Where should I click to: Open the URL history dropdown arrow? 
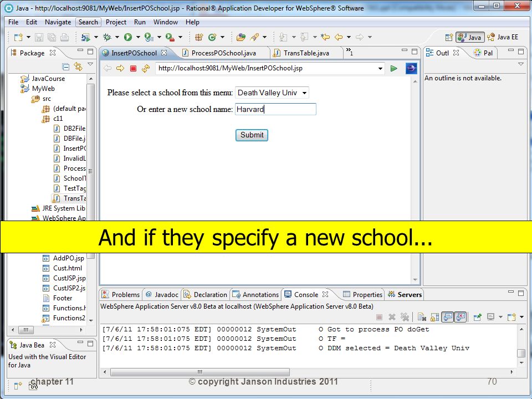click(380, 68)
